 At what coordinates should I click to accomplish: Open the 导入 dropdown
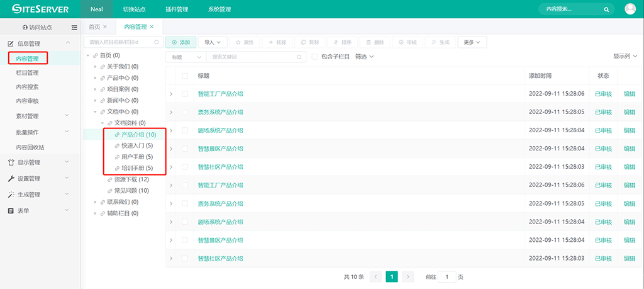213,42
